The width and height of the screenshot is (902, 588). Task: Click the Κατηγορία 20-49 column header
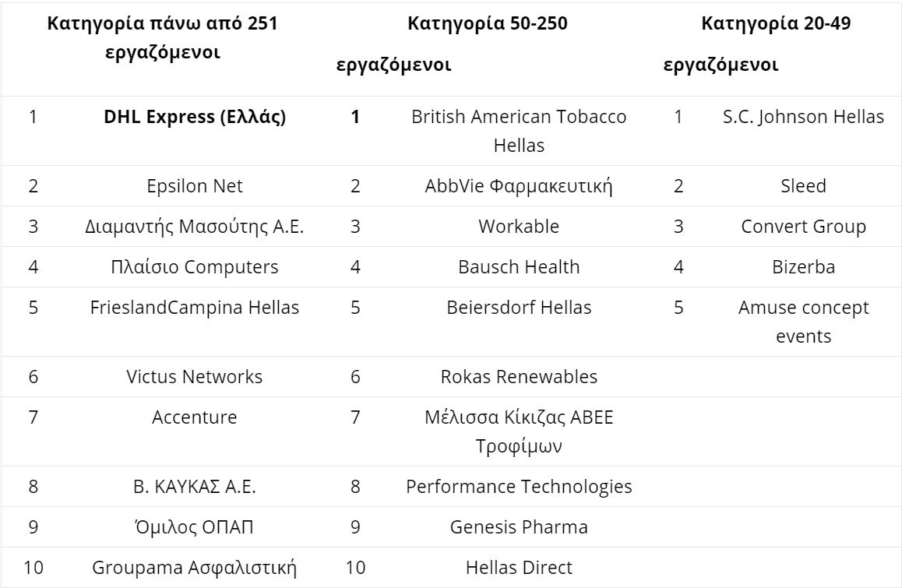click(776, 24)
